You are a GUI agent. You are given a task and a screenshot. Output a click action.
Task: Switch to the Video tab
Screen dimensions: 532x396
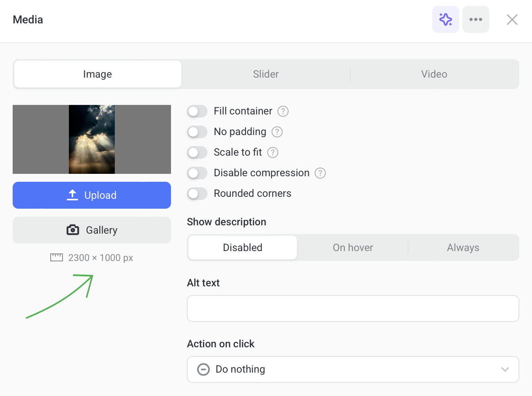pos(434,74)
